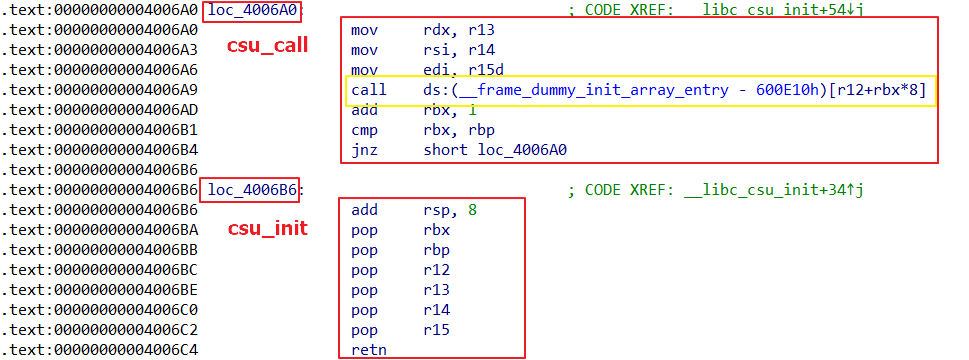This screenshot has width=969, height=360.
Task: Click the __frame_dummy_init_array_entry call operand
Action: (x=675, y=91)
